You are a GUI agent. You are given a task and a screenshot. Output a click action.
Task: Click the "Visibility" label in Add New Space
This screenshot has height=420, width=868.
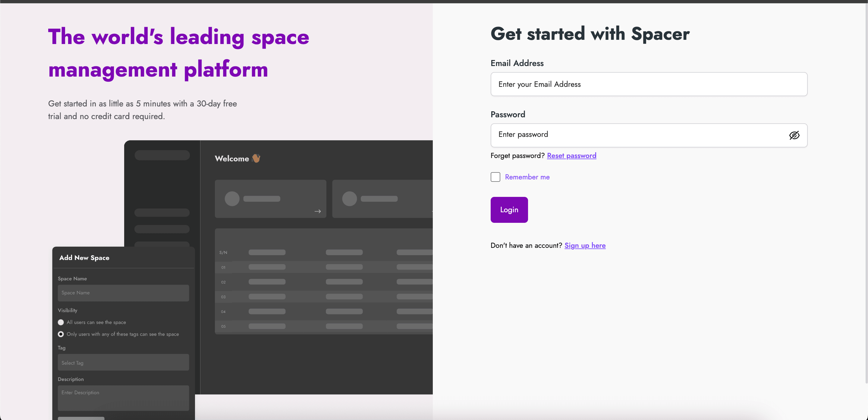click(x=68, y=310)
